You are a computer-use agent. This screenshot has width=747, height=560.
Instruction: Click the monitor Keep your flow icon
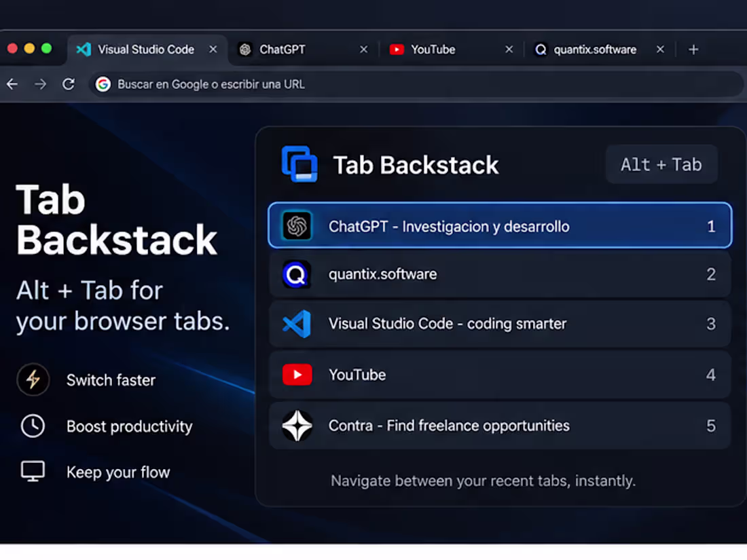33,471
